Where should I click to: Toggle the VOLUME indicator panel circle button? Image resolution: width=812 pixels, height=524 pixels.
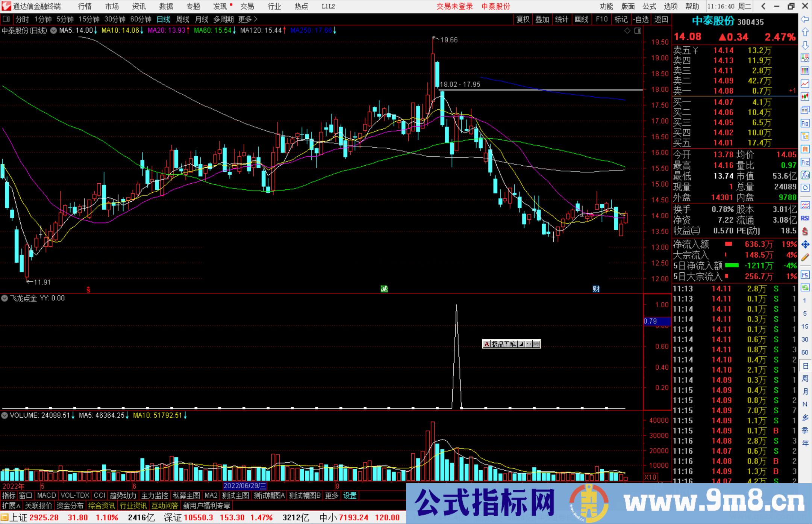[x=5, y=415]
